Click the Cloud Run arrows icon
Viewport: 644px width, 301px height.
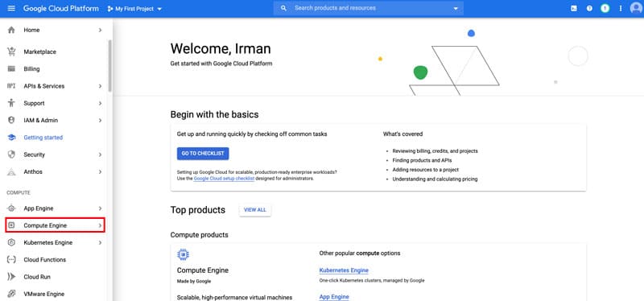point(11,277)
